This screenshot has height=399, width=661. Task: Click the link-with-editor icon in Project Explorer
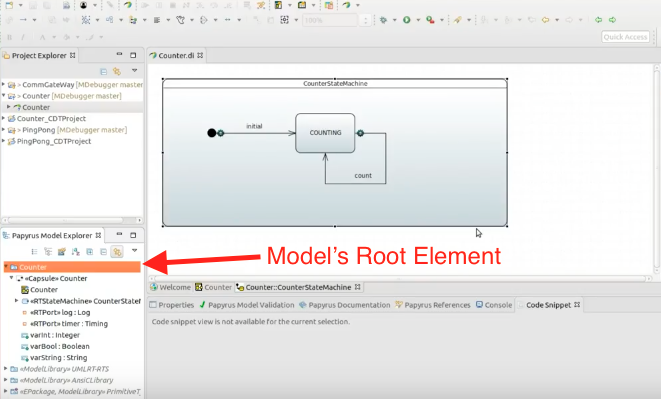tap(117, 71)
